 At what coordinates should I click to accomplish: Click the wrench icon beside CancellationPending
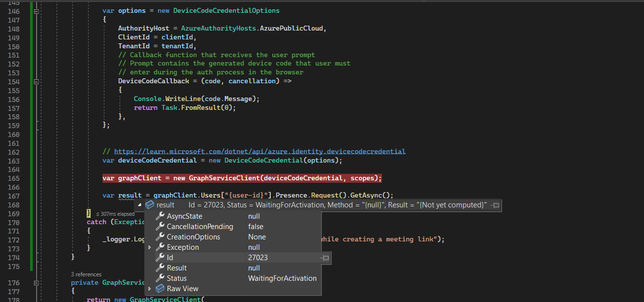point(160,226)
